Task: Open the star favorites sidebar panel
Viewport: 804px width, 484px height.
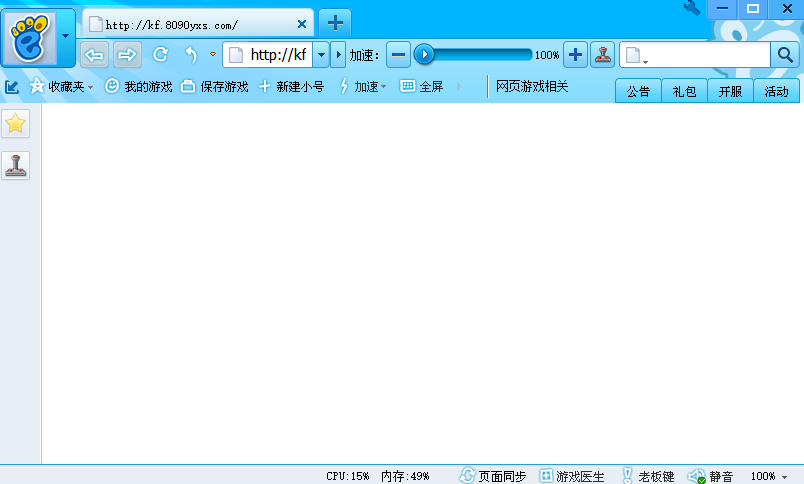Action: coord(15,124)
